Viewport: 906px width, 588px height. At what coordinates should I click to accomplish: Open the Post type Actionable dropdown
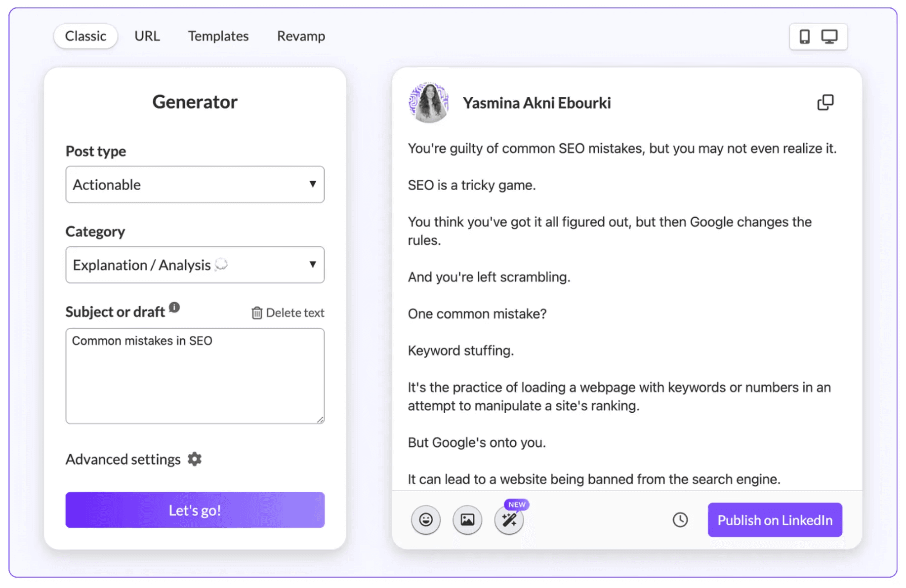(x=195, y=184)
